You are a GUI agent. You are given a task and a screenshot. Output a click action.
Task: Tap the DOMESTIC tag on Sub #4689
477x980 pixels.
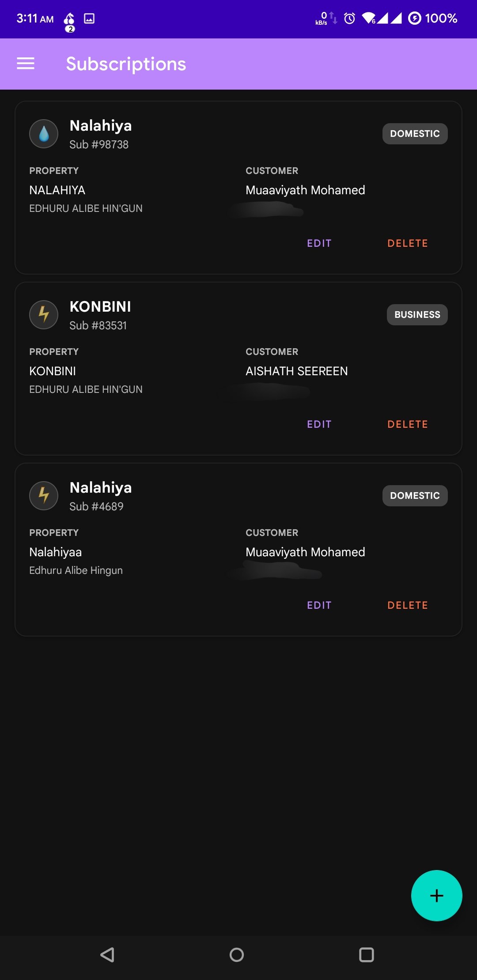tap(415, 496)
